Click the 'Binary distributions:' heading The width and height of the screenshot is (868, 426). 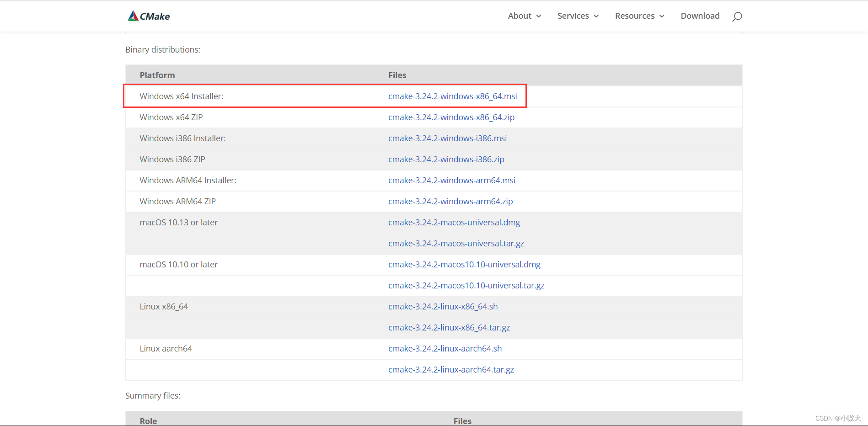[x=163, y=50]
